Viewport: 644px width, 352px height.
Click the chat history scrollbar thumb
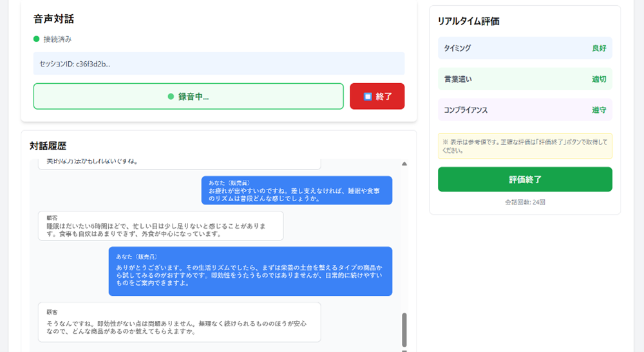(x=404, y=330)
